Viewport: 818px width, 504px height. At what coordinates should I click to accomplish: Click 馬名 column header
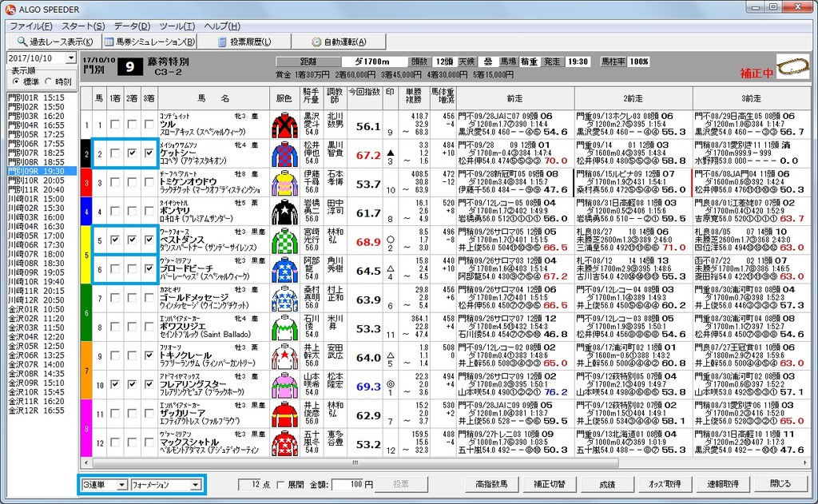coord(213,98)
